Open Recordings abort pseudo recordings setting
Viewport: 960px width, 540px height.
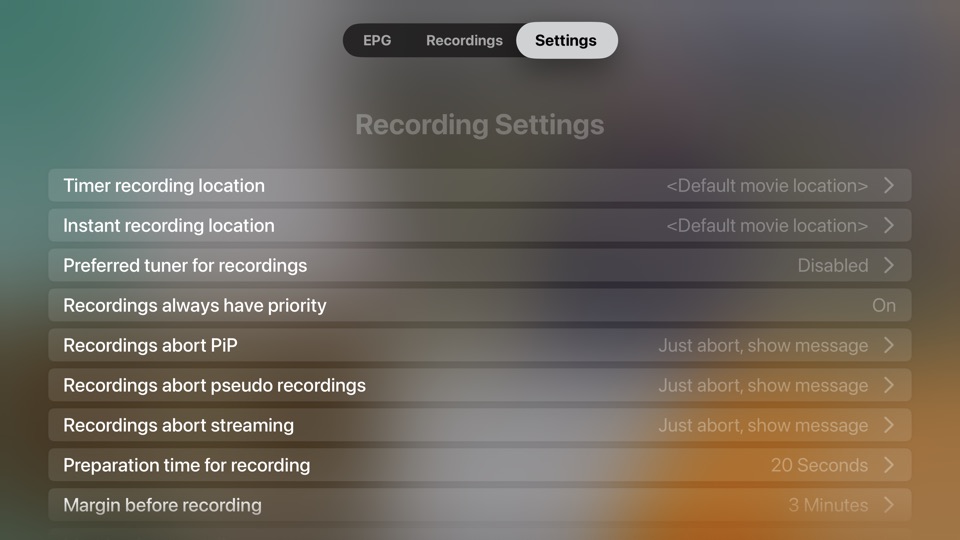(x=479, y=385)
